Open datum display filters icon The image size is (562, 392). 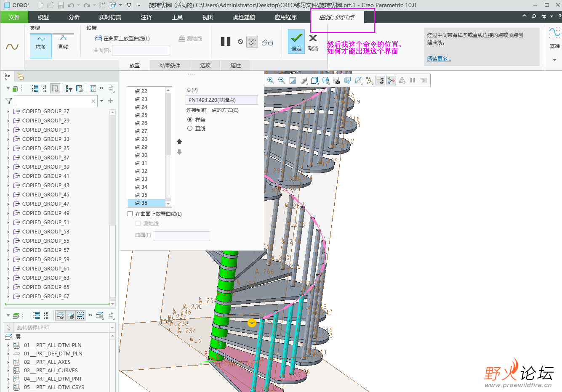click(369, 80)
